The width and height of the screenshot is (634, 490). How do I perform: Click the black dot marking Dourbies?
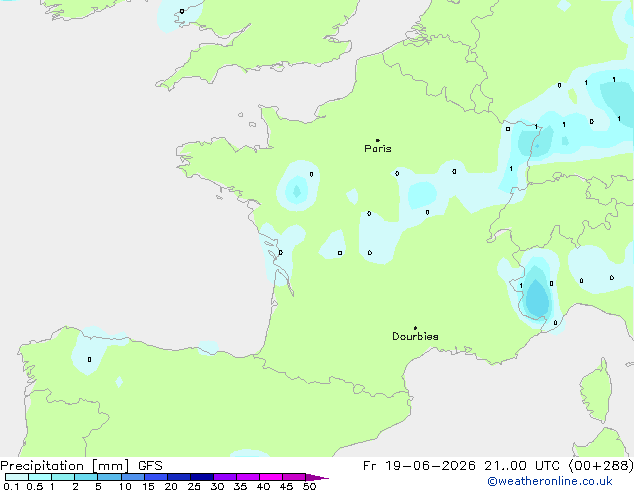coord(415,328)
